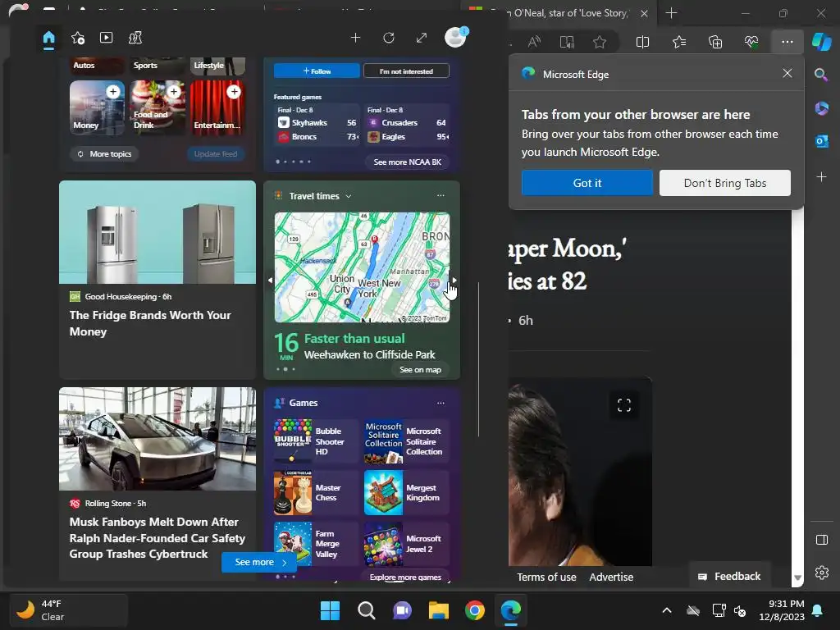This screenshot has height=630, width=840.
Task: Open the widgets Play games tab
Action: [x=135, y=38]
